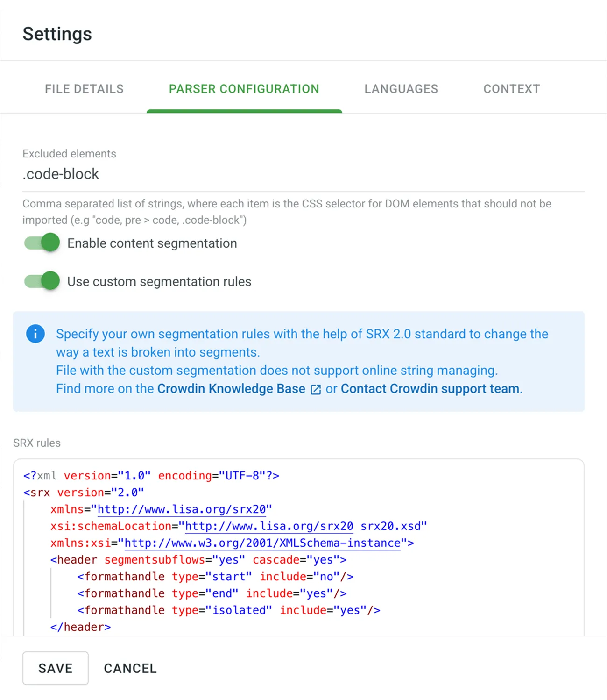
Task: Open the Languages tab
Action: tap(401, 89)
